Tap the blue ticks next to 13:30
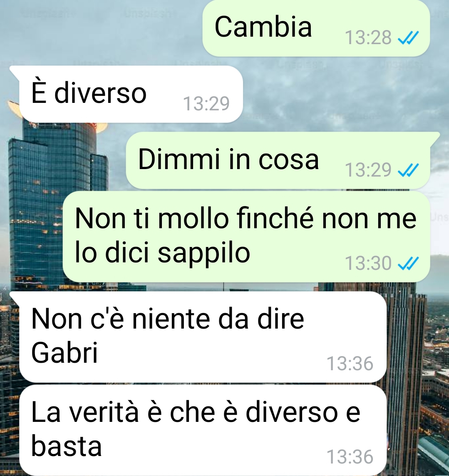This screenshot has height=476, width=449. click(408, 263)
